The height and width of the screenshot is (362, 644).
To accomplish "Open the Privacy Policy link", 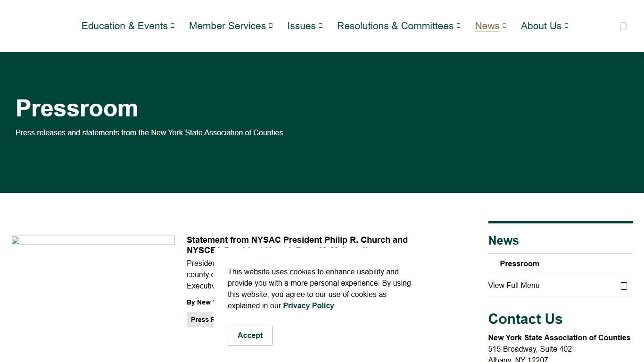I will pyautogui.click(x=308, y=305).
